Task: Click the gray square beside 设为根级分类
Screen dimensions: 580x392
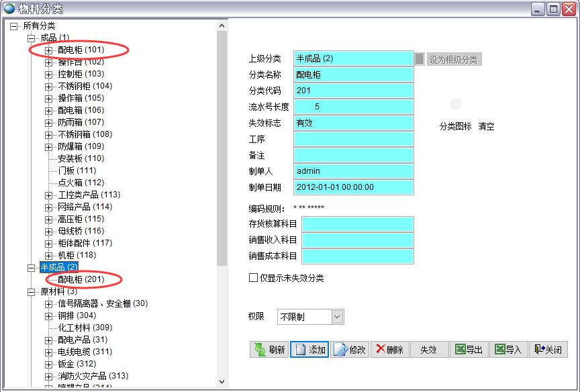Action: [420, 59]
